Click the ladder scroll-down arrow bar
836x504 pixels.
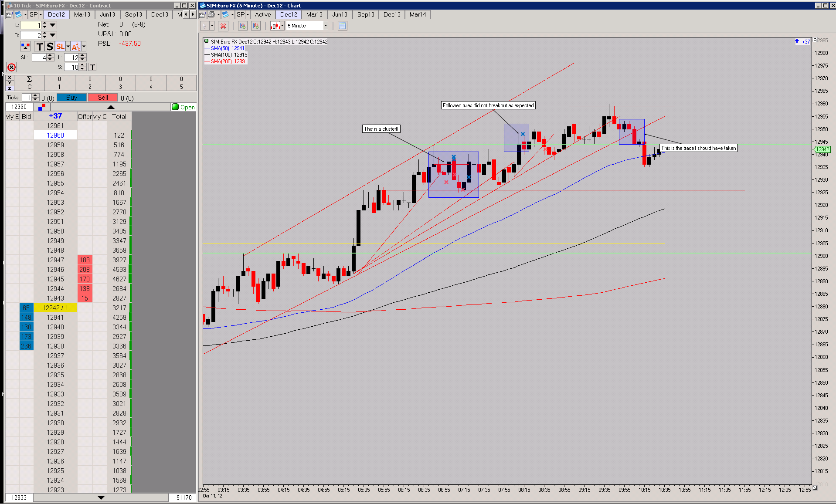[x=101, y=497]
